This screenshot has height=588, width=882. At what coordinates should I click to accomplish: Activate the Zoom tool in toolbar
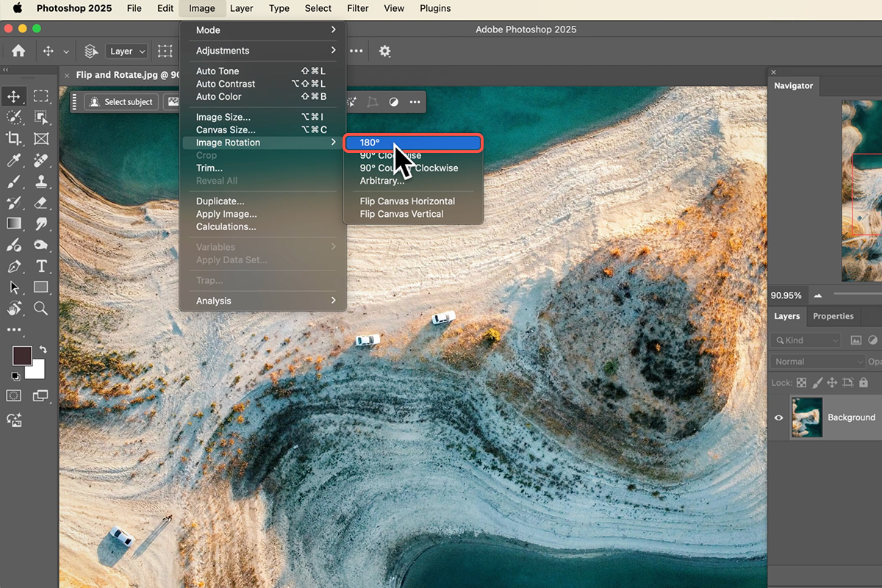41,309
